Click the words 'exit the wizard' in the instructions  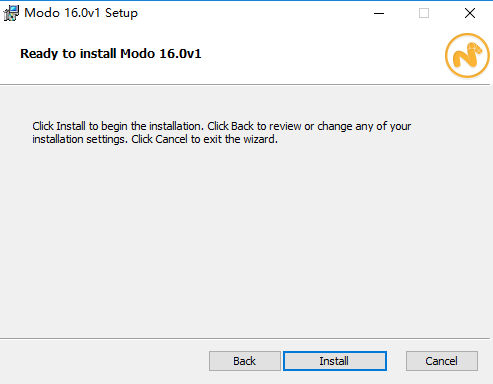240,139
